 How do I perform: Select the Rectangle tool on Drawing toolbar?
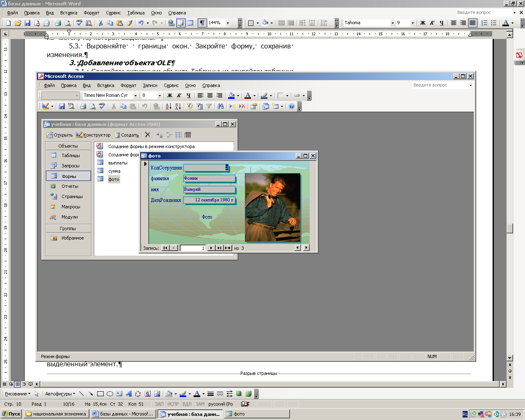tap(100, 394)
